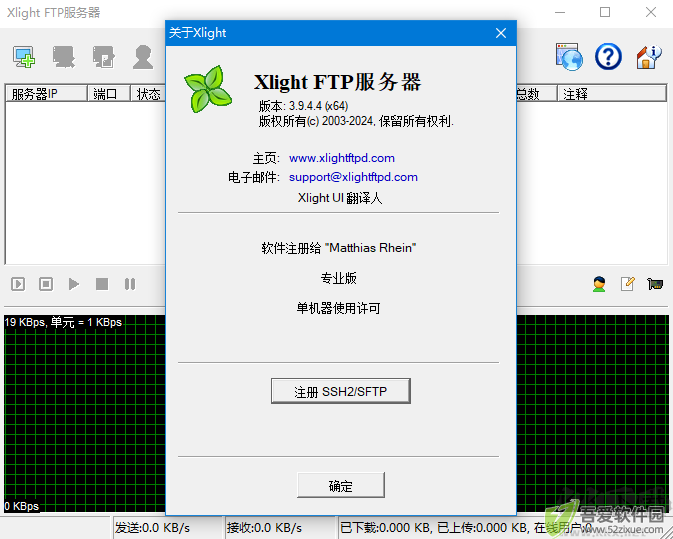
Task: Pause the selected server icon
Action: point(130,284)
